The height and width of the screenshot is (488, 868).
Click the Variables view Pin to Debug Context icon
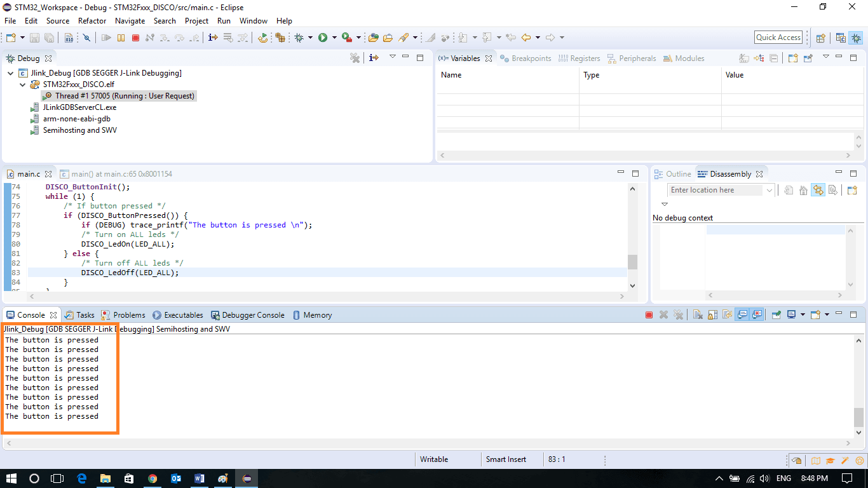coord(808,58)
